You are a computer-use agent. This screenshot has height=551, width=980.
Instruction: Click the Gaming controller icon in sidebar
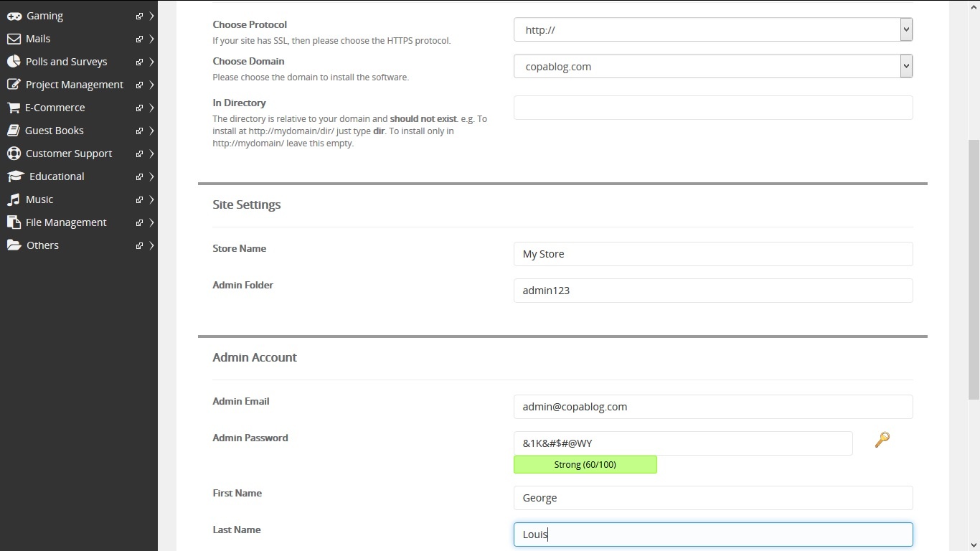click(13, 15)
